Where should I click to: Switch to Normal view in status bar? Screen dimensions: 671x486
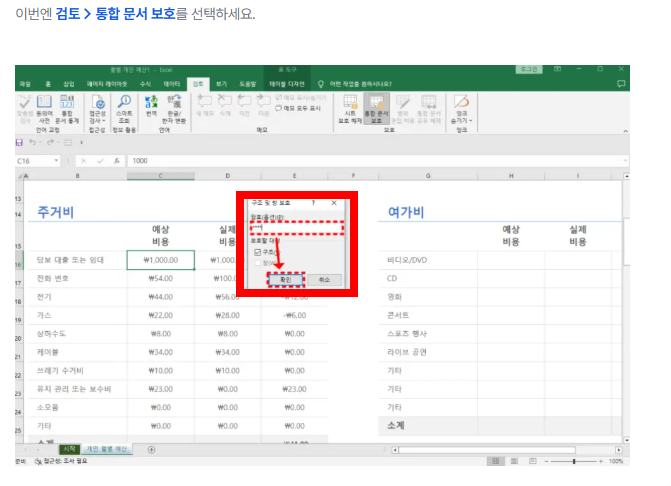coord(496,461)
